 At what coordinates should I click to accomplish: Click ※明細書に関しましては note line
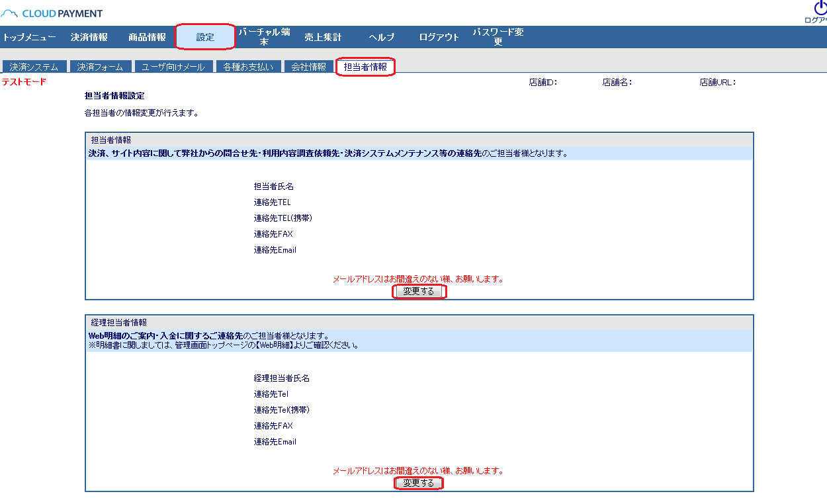pyautogui.click(x=224, y=345)
